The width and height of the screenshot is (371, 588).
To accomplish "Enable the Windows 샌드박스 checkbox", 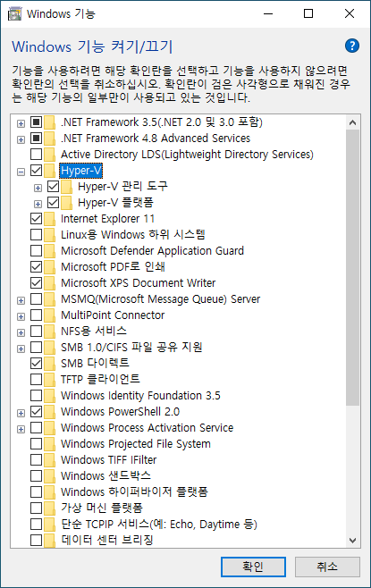I will (x=36, y=475).
